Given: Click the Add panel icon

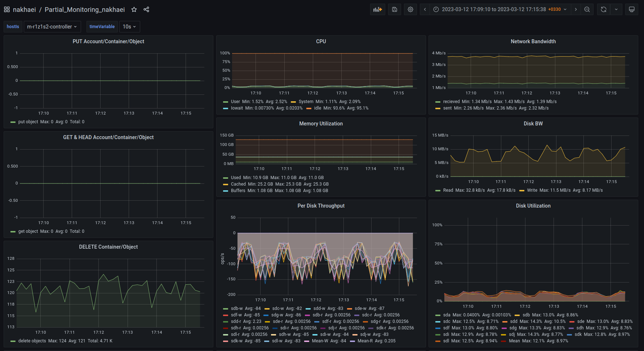Looking at the screenshot, I should pyautogui.click(x=377, y=9).
